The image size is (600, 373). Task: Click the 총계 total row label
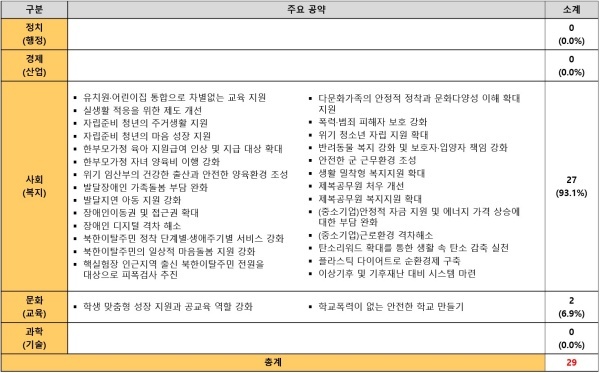click(273, 362)
